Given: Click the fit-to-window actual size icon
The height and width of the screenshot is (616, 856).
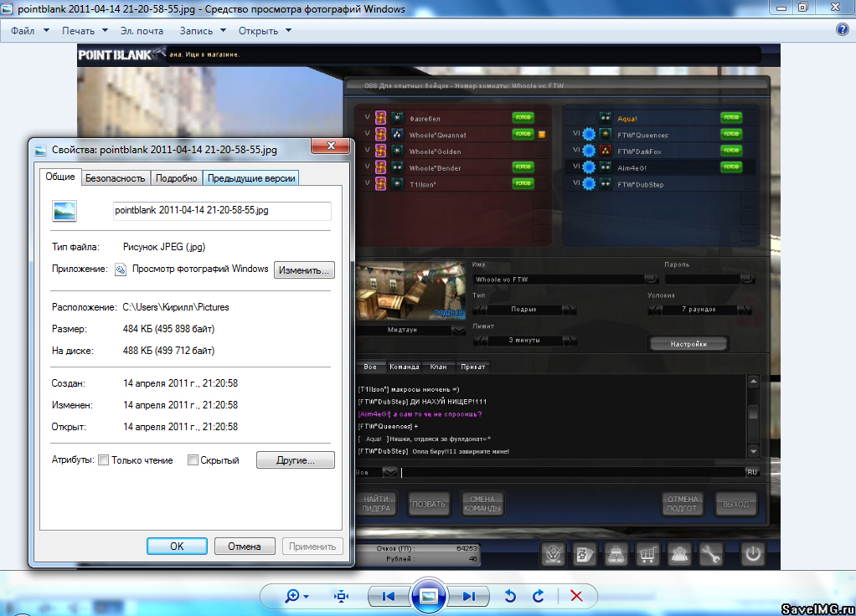Looking at the screenshot, I should (341, 596).
